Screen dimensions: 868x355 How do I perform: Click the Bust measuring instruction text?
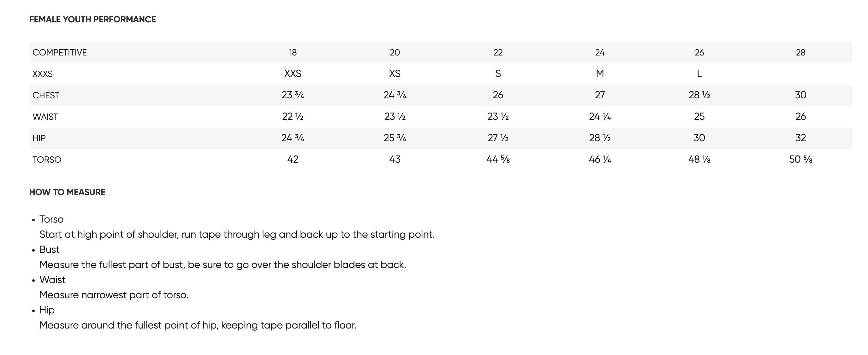tap(223, 265)
